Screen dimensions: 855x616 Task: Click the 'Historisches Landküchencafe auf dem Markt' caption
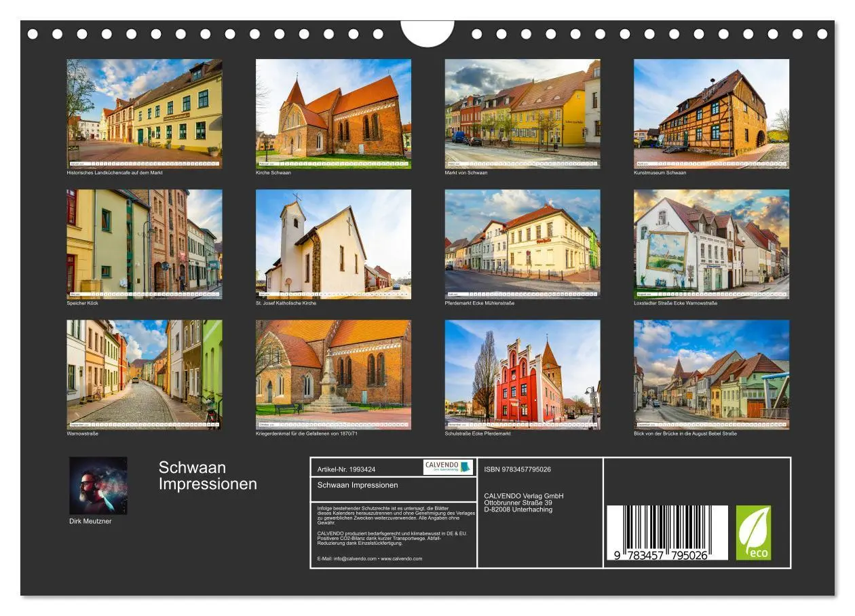tap(115, 172)
